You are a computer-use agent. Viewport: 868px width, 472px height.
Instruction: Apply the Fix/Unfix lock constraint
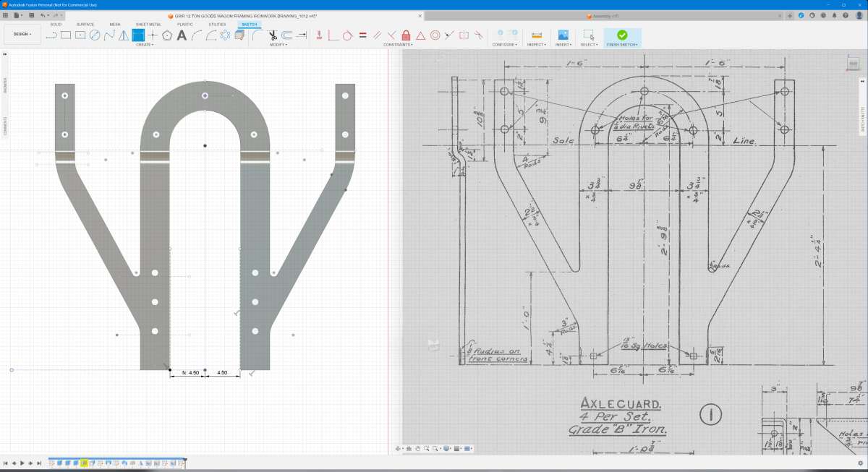(406, 34)
